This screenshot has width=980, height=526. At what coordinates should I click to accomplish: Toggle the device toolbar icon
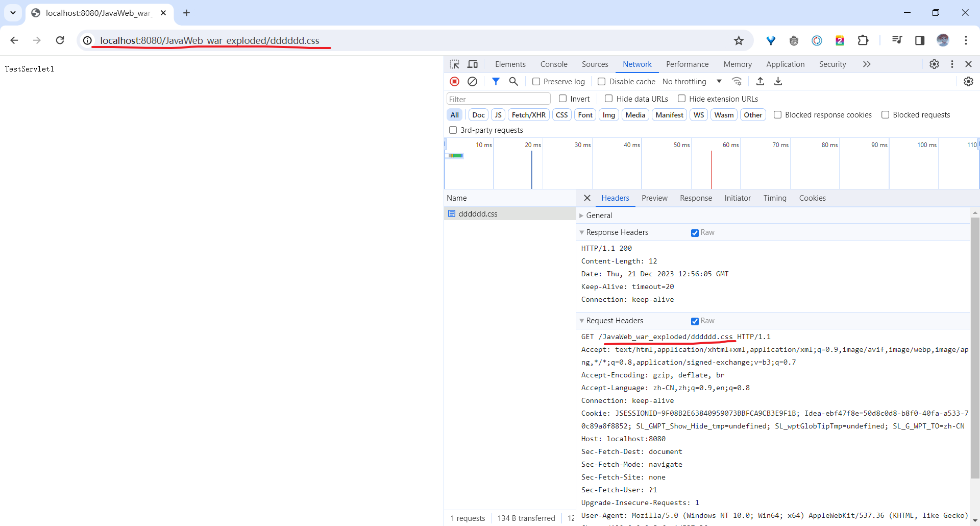[473, 64]
